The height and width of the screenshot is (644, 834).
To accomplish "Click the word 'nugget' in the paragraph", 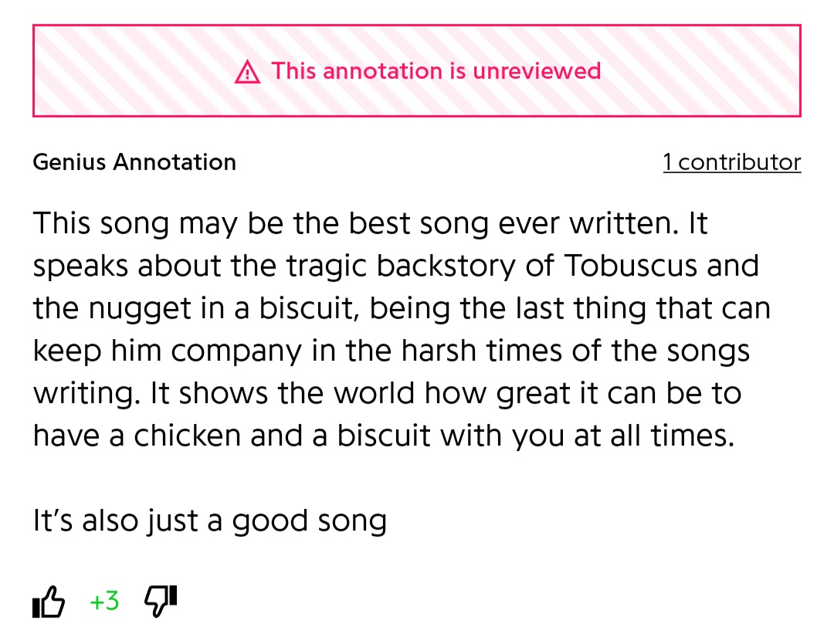I will (x=139, y=309).
